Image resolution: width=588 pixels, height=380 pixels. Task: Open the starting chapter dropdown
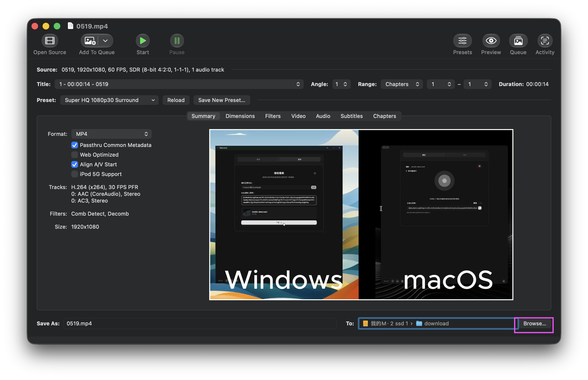coord(441,84)
